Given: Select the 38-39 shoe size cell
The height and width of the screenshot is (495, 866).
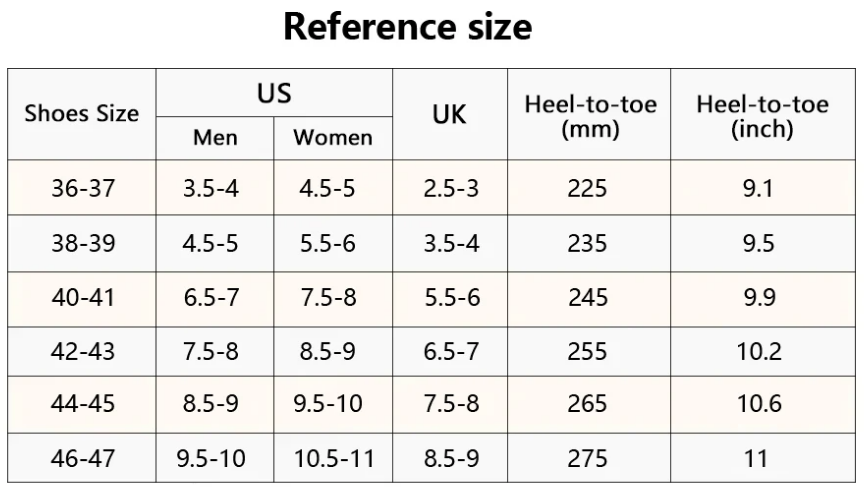Looking at the screenshot, I should coord(82,243).
